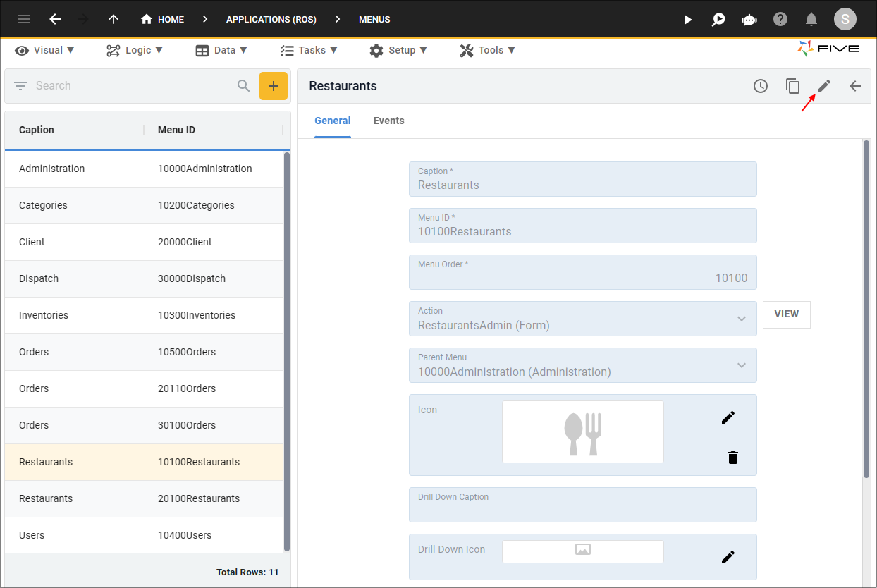Image resolution: width=877 pixels, height=588 pixels.
Task: Open notifications bell
Action: (x=811, y=19)
